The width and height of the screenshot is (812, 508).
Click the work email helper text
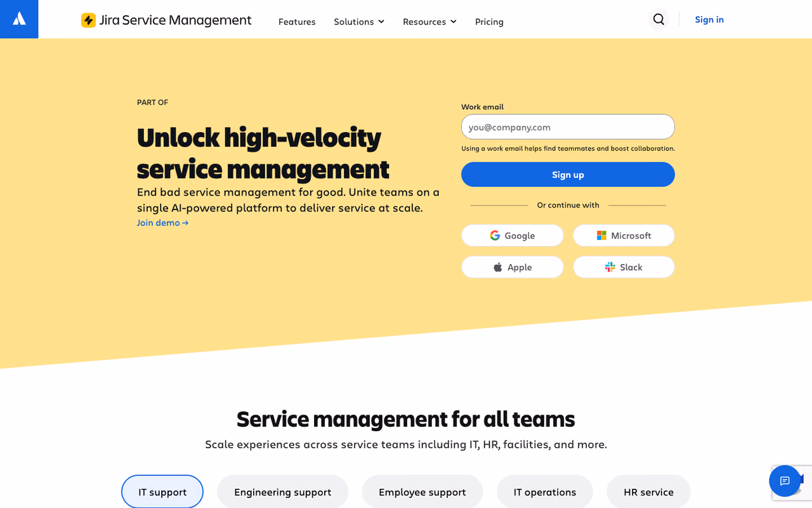pyautogui.click(x=568, y=149)
